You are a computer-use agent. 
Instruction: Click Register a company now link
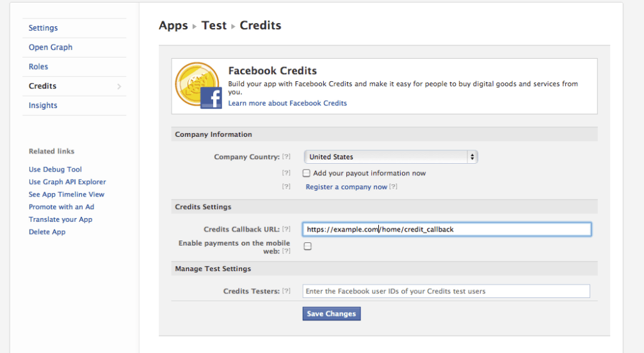point(346,187)
